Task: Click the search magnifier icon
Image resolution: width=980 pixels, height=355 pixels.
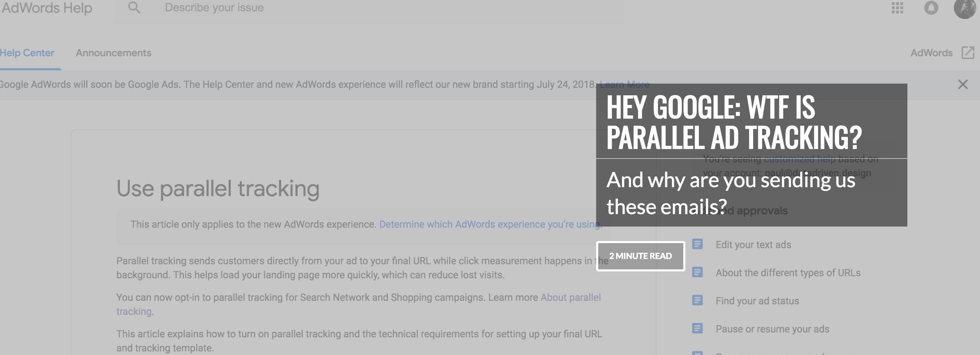Action: (134, 8)
